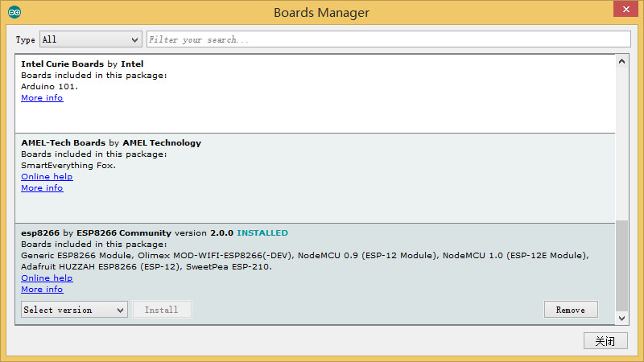Viewport: 644px width, 362px height.
Task: Select the Intel Curie Boards by Intel title
Action: (x=82, y=64)
